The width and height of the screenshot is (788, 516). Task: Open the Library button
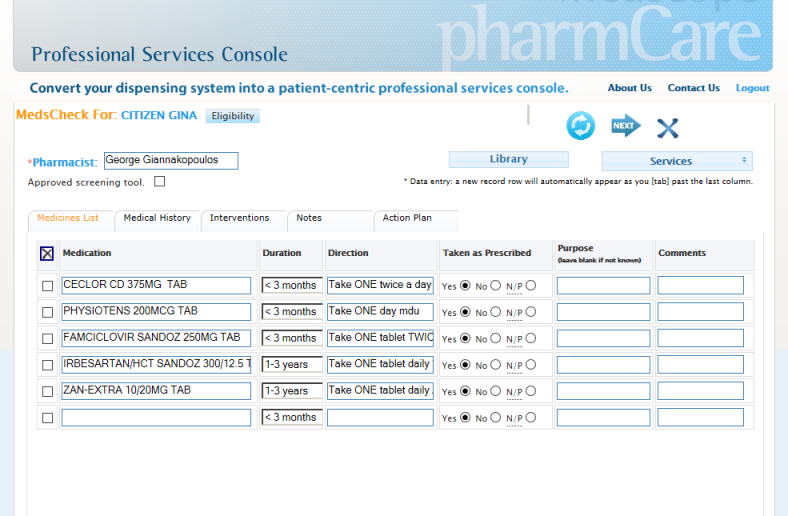[509, 159]
